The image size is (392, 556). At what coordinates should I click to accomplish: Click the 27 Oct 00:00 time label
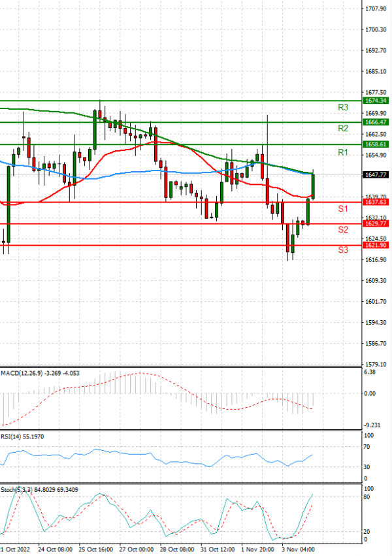coord(137,549)
